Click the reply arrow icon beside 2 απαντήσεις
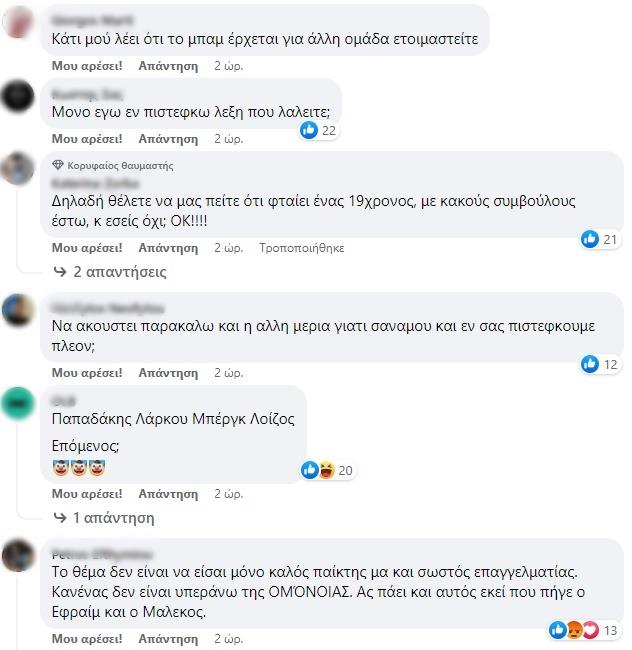Screen dimensions: 632x650 [60, 272]
